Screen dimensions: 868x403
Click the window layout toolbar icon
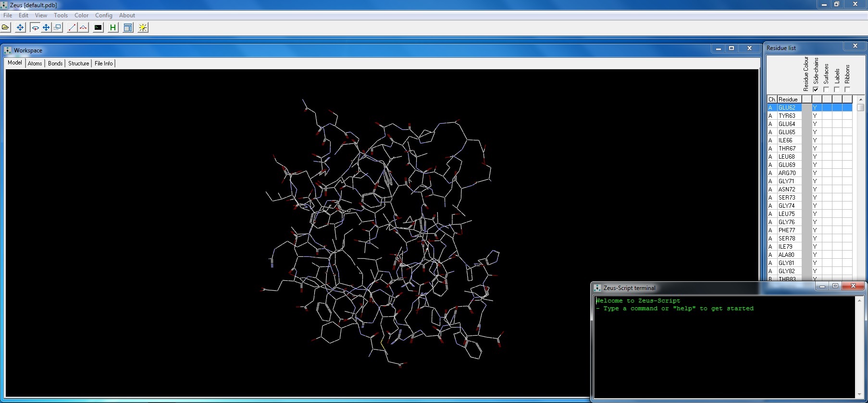(x=128, y=27)
